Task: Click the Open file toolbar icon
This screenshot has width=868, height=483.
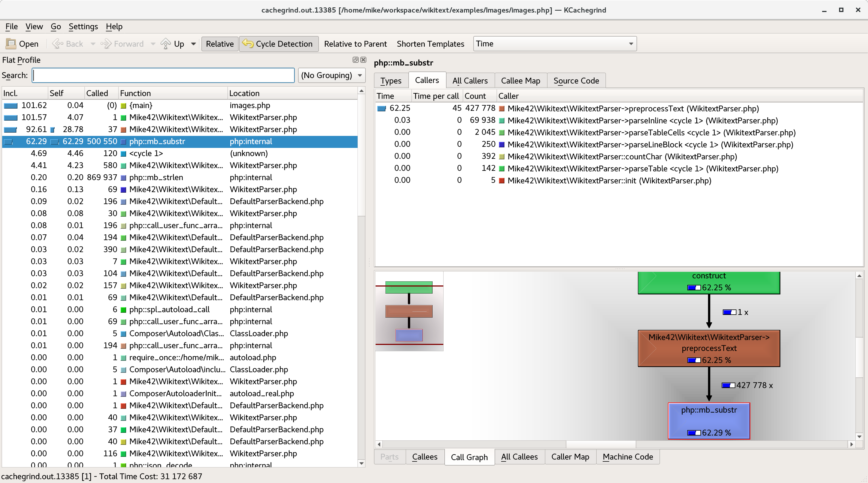Action: [x=11, y=44]
